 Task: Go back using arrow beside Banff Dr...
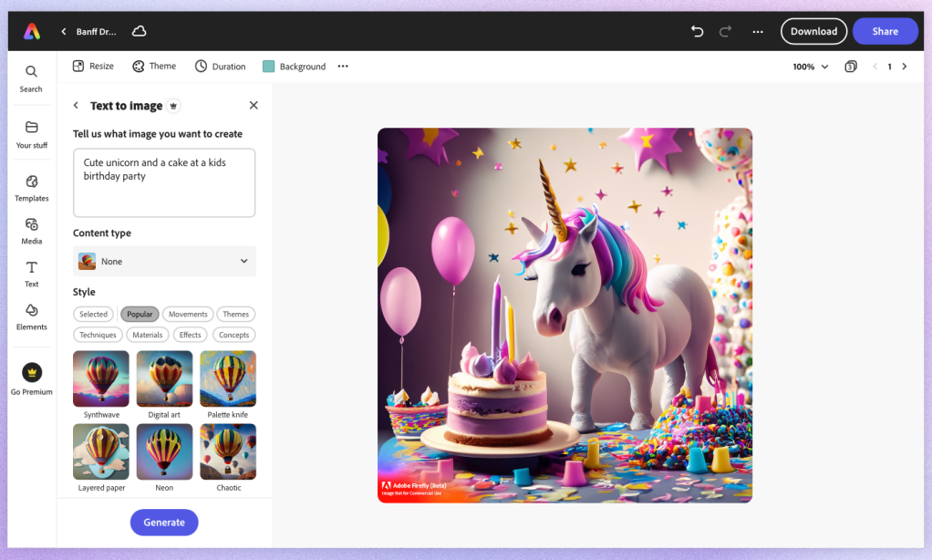64,32
